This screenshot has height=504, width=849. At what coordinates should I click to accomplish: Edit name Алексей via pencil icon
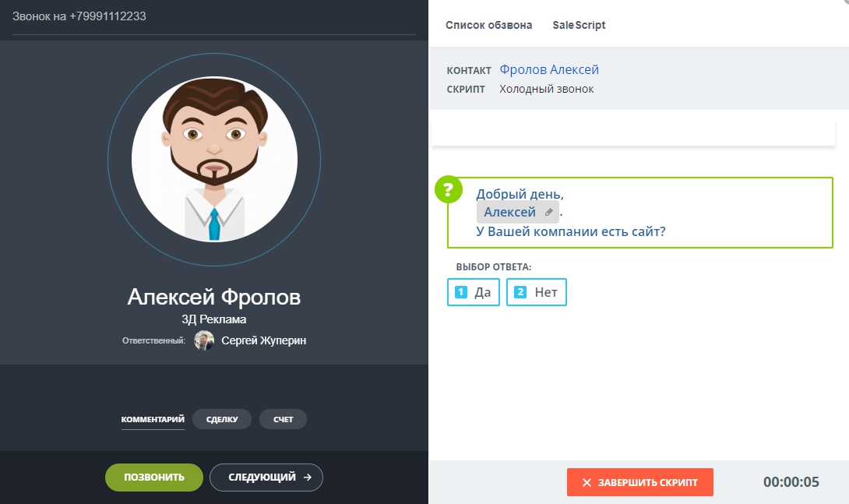point(548,212)
